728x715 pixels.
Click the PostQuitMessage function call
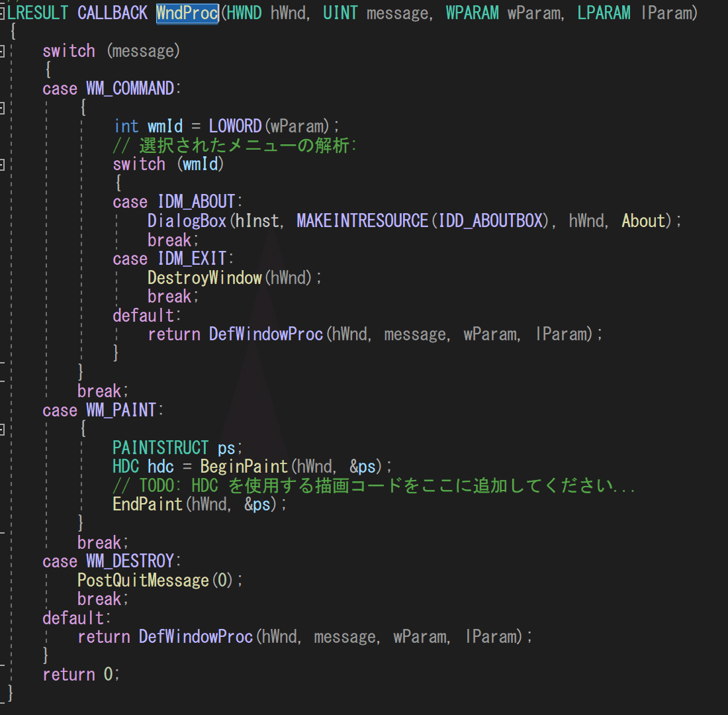tap(143, 580)
